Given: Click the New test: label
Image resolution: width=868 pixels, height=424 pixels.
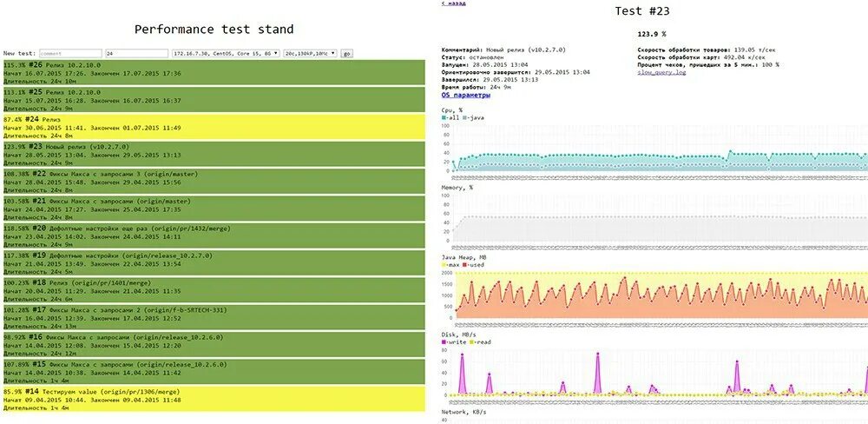Looking at the screenshot, I should coord(19,54).
